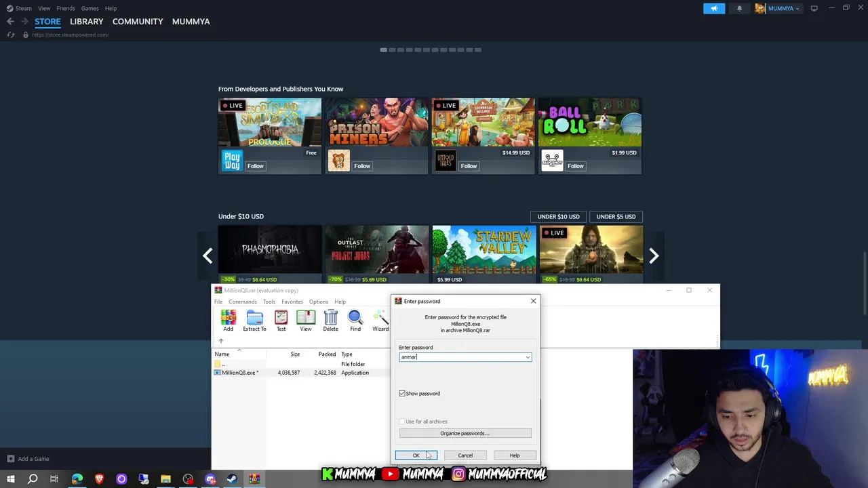Click Organize passwords button
Image resolution: width=868 pixels, height=488 pixels.
[465, 433]
